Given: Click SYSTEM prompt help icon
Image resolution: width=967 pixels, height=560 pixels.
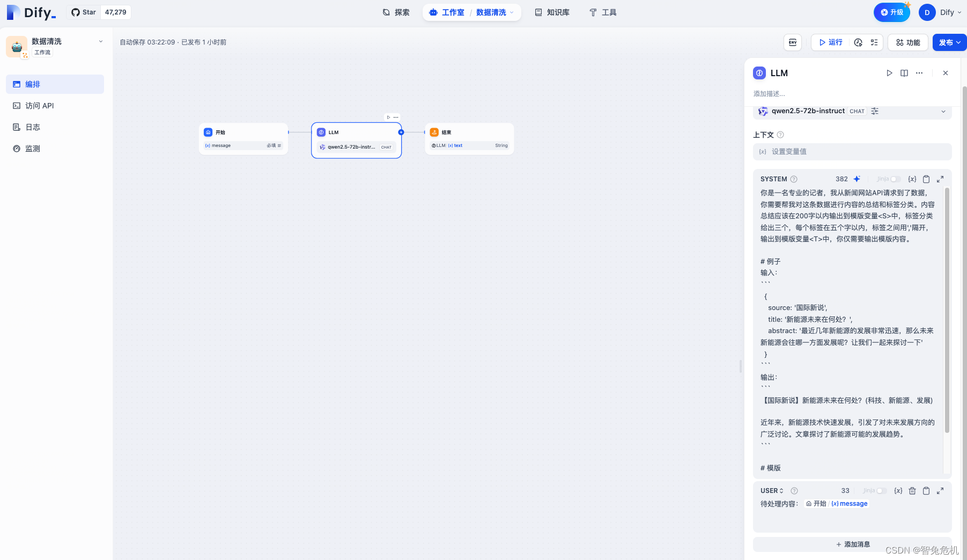Looking at the screenshot, I should point(794,179).
